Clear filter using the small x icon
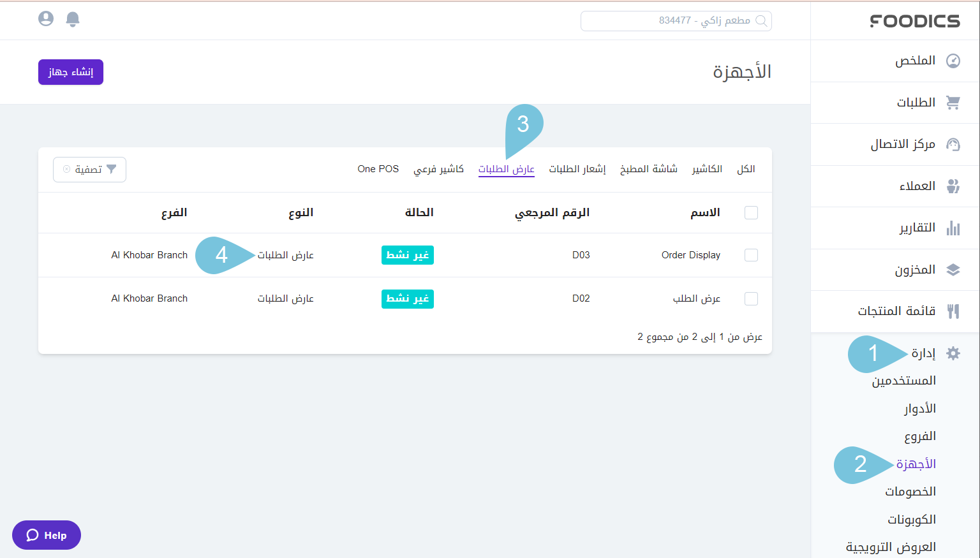 click(66, 169)
